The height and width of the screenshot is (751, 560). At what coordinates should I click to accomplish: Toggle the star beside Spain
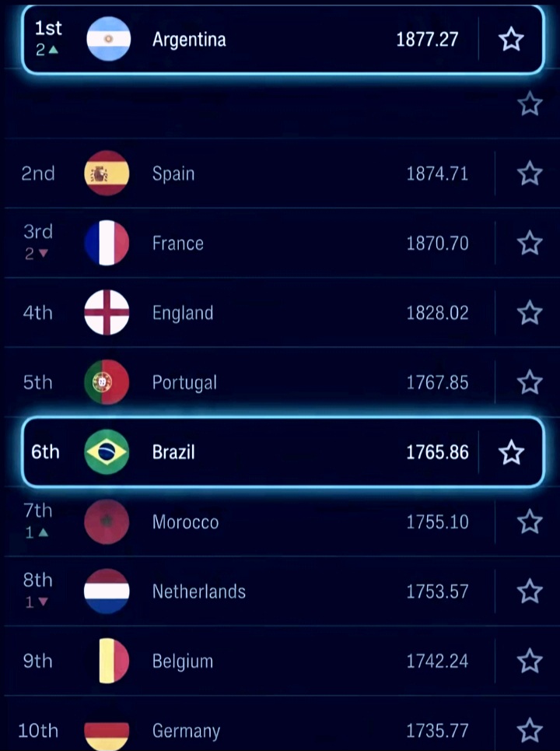click(x=530, y=174)
